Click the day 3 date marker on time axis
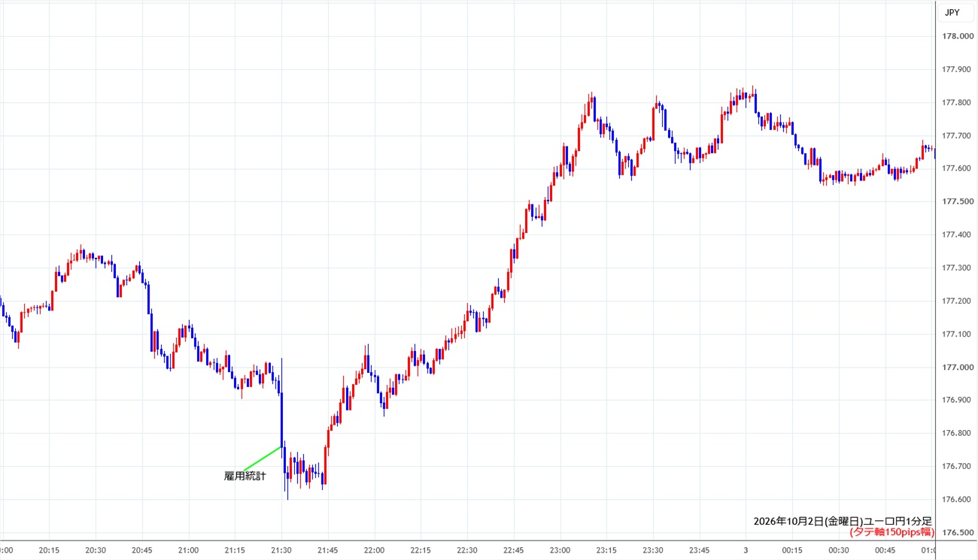Viewport: 978px width, 560px height. (746, 550)
